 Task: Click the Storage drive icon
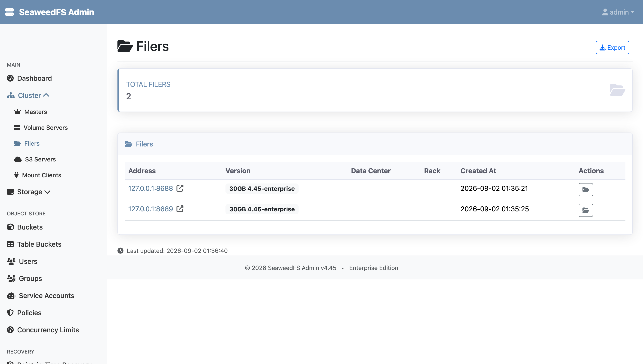click(x=10, y=192)
